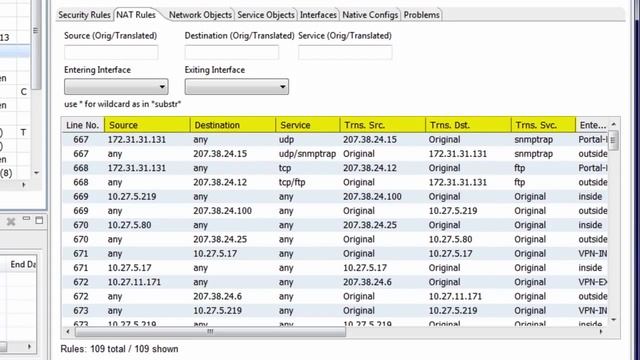This screenshot has height=360, width=640.
Task: Select translated source cell 207.38.24.6
Action: [x=367, y=282]
